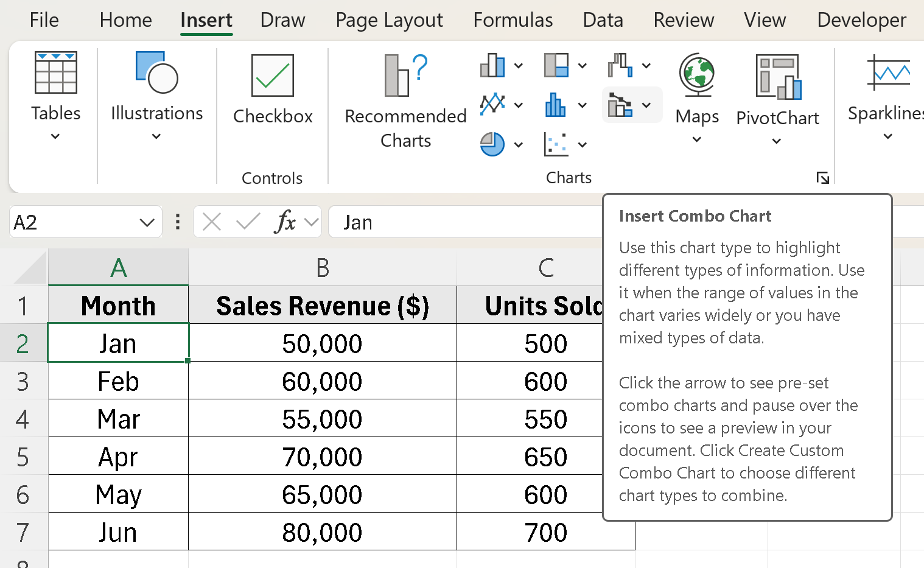
Task: Select column B header
Action: [323, 268]
